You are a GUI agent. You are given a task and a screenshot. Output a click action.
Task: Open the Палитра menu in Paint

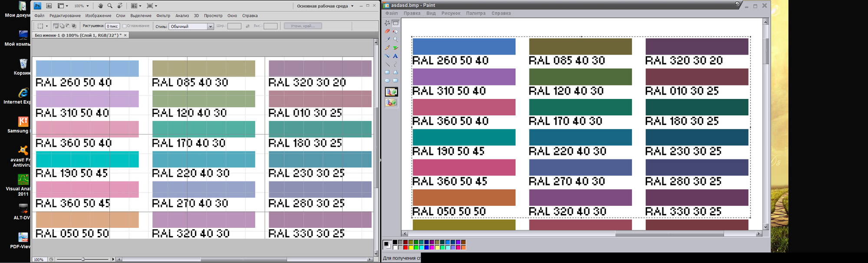coord(476,13)
